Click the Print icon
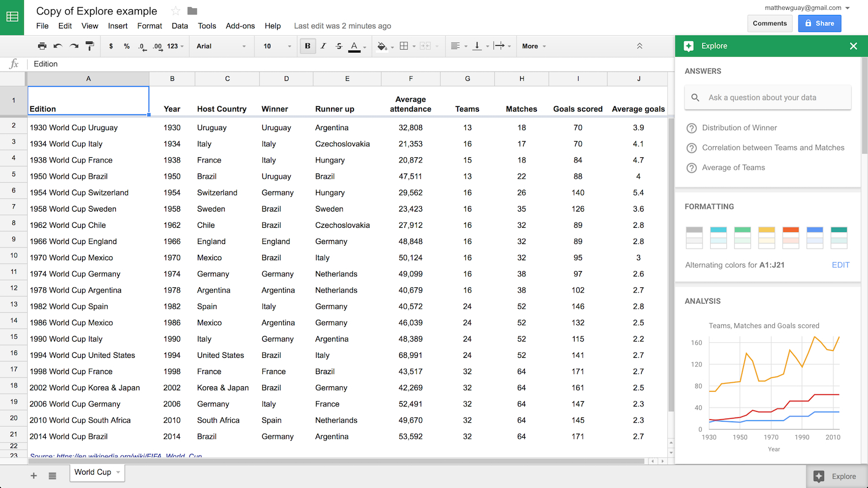The image size is (868, 488). [41, 46]
